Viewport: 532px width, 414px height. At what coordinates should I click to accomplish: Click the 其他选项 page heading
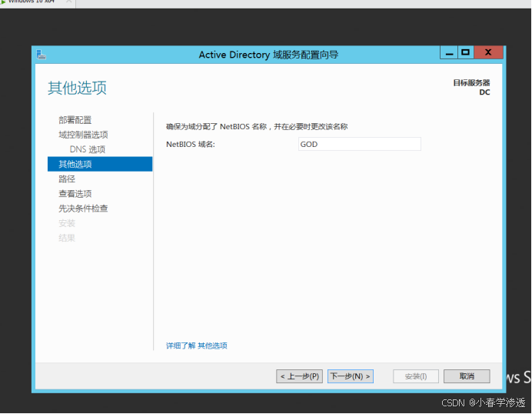[77, 88]
